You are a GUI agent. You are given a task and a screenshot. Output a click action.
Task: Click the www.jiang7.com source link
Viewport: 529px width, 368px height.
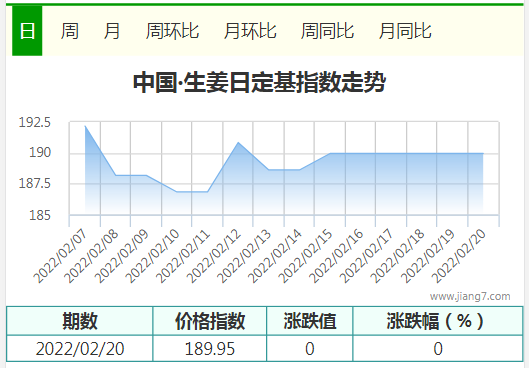[x=470, y=296]
